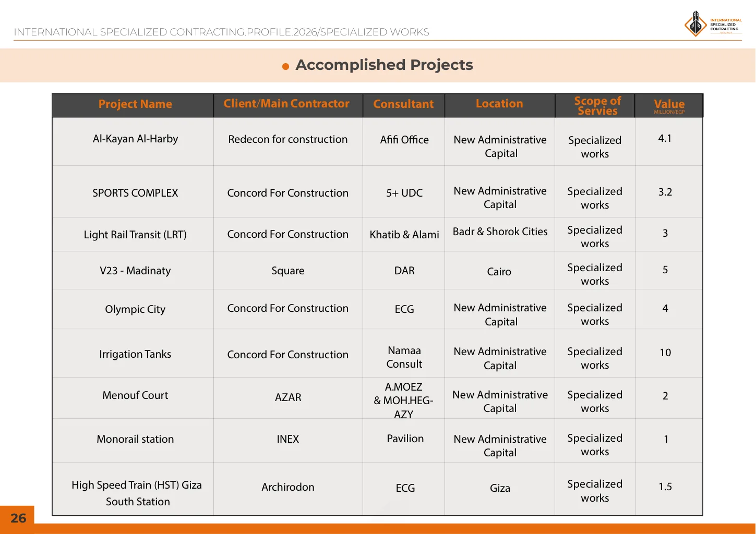Viewport: 756px width, 534px height.
Task: Select the 'Afifi Office' consultant cell
Action: tap(404, 140)
